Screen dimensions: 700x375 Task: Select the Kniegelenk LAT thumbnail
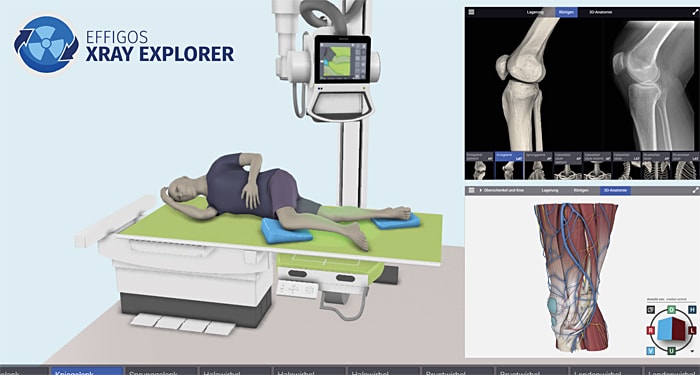509,166
